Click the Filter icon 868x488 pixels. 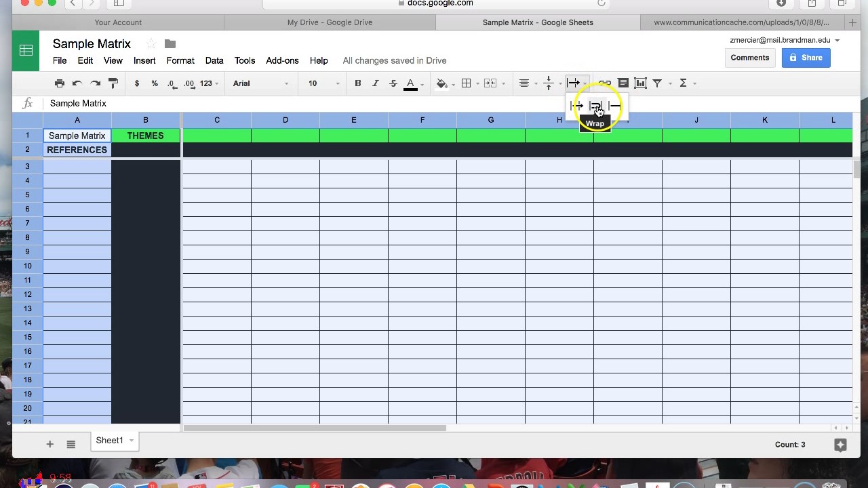657,83
